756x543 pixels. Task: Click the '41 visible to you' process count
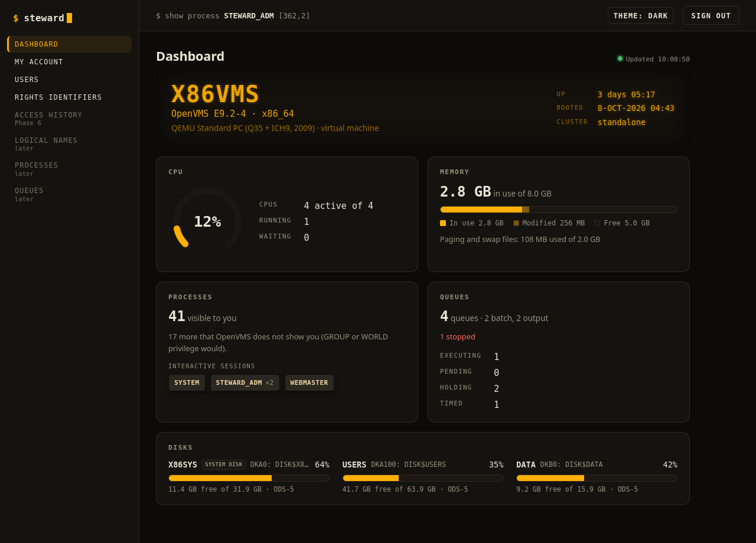[203, 316]
